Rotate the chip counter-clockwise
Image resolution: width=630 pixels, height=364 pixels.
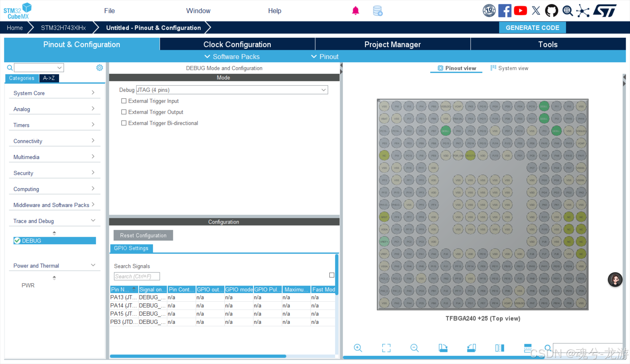click(x=472, y=348)
